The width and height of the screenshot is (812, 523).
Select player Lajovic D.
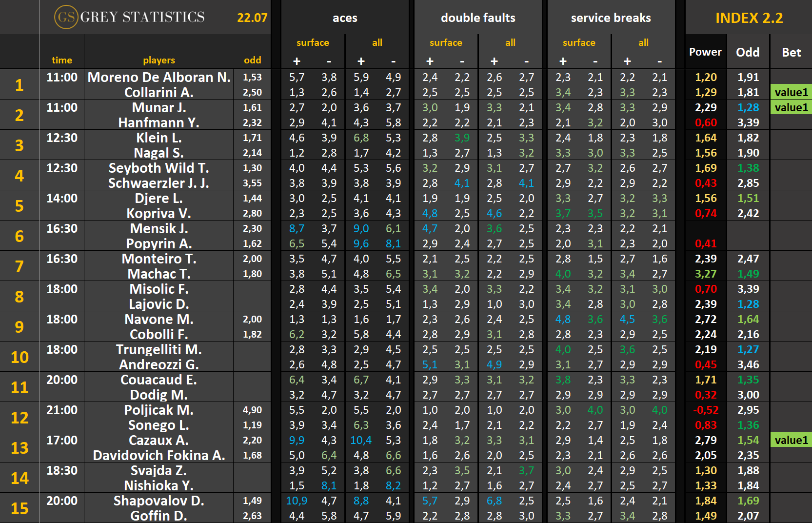point(159,304)
